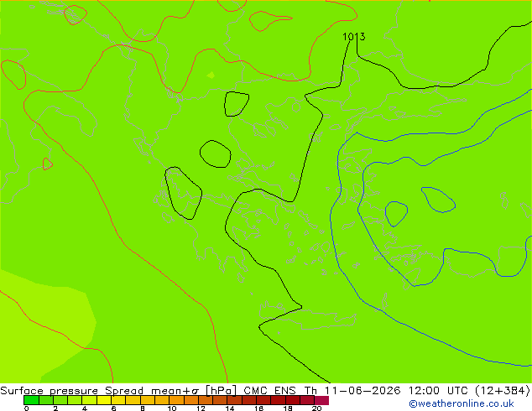Select the magenta swatch after legend value 20
This screenshot has width=532, height=411.
point(321,400)
